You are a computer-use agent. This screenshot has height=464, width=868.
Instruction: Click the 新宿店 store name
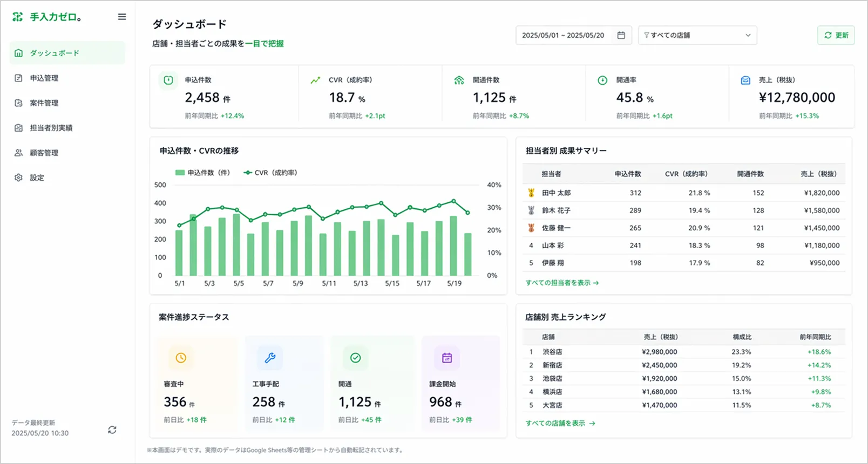pyautogui.click(x=552, y=365)
